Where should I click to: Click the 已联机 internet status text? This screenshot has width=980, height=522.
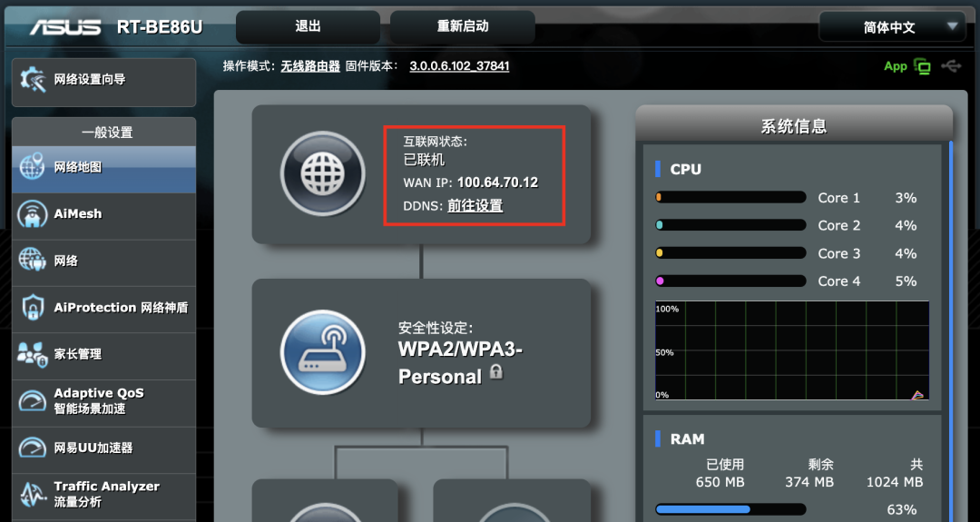click(x=425, y=160)
